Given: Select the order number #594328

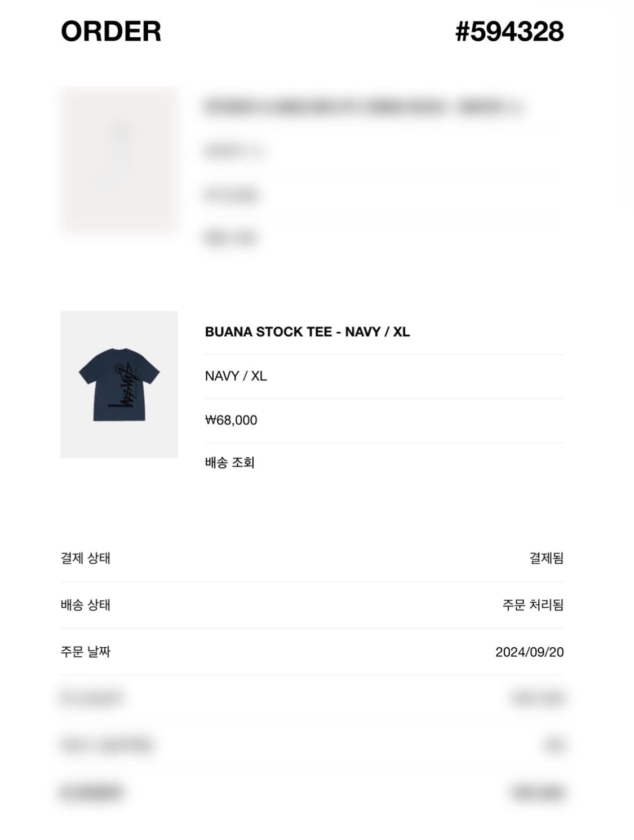Looking at the screenshot, I should [x=509, y=31].
